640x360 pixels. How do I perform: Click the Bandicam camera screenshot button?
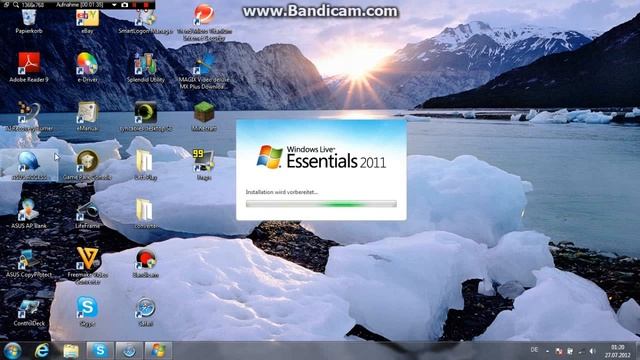click(124, 4)
